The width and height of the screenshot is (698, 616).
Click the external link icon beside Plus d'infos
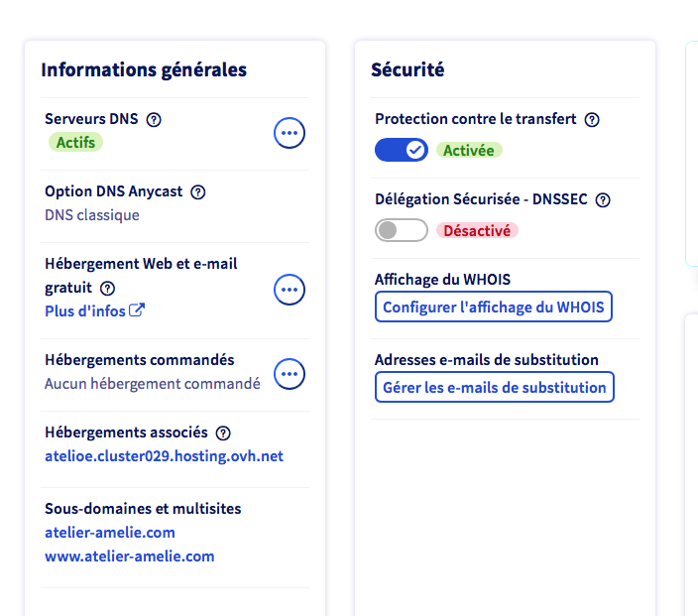pyautogui.click(x=138, y=310)
